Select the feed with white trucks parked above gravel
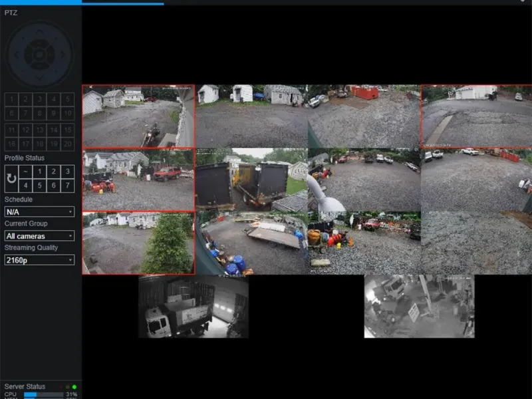Screen dimensions: 532x399 click(x=476, y=180)
